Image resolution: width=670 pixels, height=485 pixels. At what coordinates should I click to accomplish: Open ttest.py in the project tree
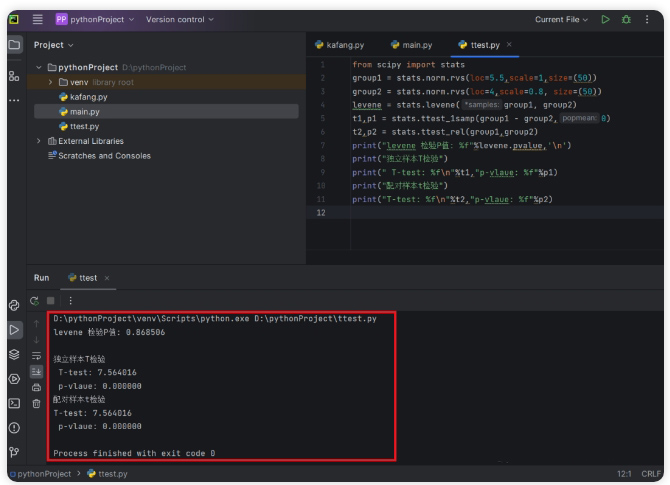(x=84, y=127)
